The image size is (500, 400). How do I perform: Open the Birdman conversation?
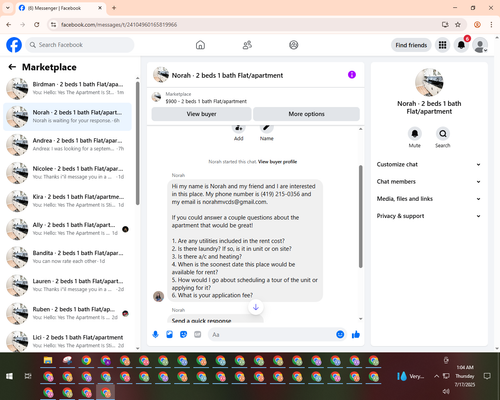pos(68,88)
